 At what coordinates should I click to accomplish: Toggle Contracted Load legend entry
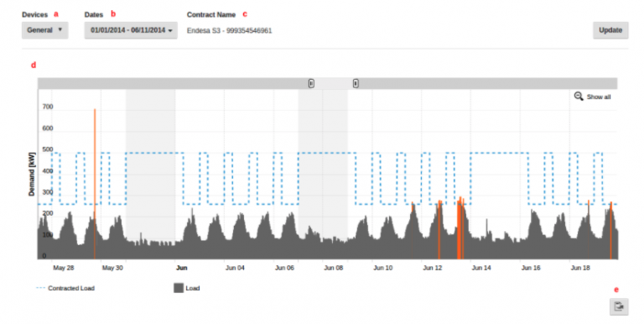[x=65, y=288]
